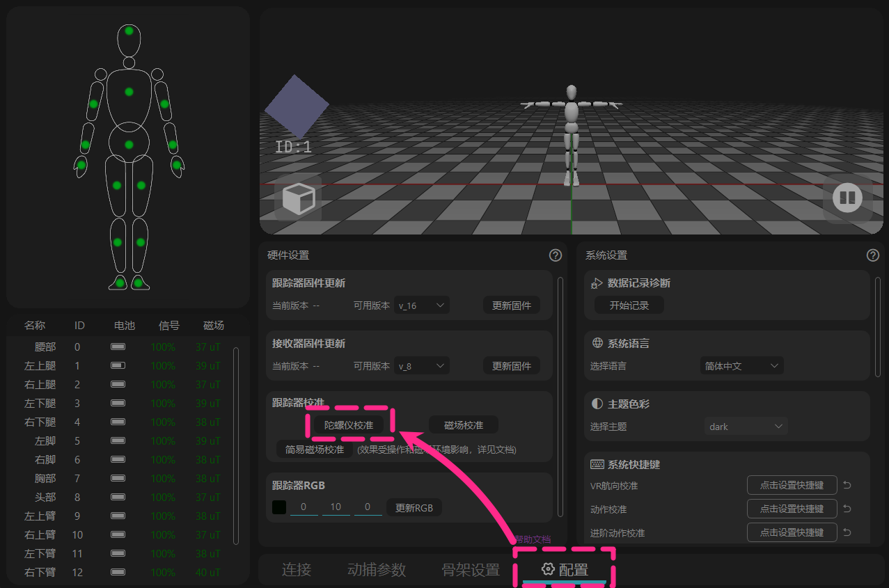Image resolution: width=889 pixels, height=588 pixels.
Task: Open help for 硬件设置 panel
Action: tap(556, 255)
